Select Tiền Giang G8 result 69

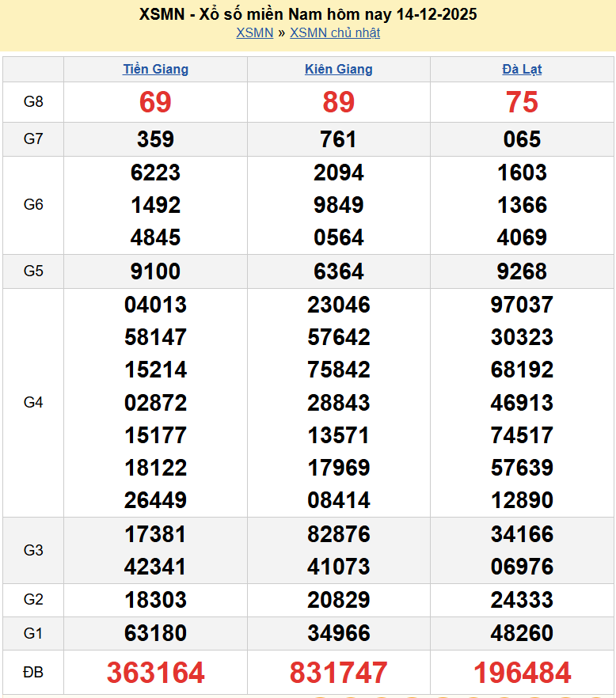tap(155, 102)
